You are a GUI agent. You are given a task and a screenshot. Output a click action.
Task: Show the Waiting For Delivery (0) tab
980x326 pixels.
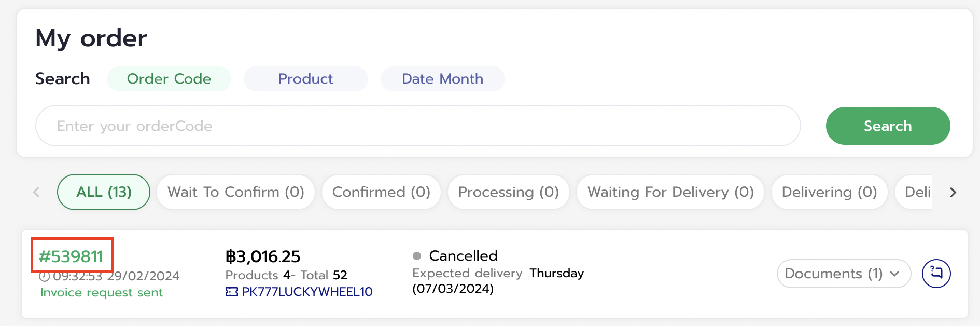(x=670, y=192)
